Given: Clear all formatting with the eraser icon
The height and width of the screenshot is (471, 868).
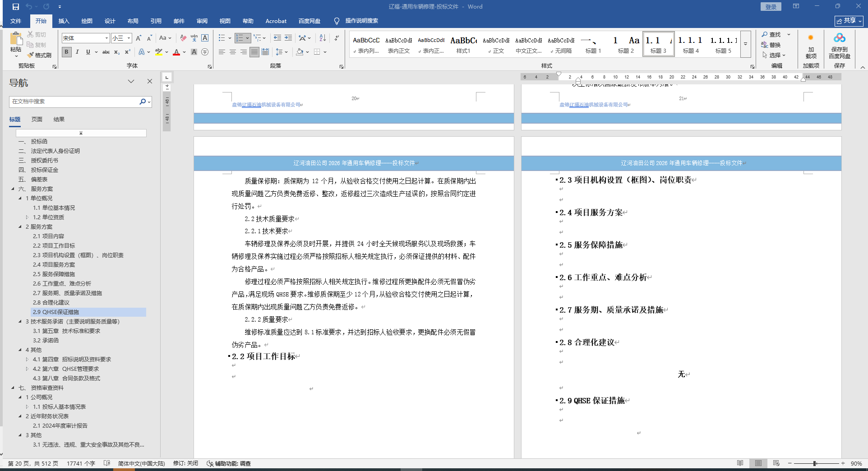Looking at the screenshot, I should [183, 38].
